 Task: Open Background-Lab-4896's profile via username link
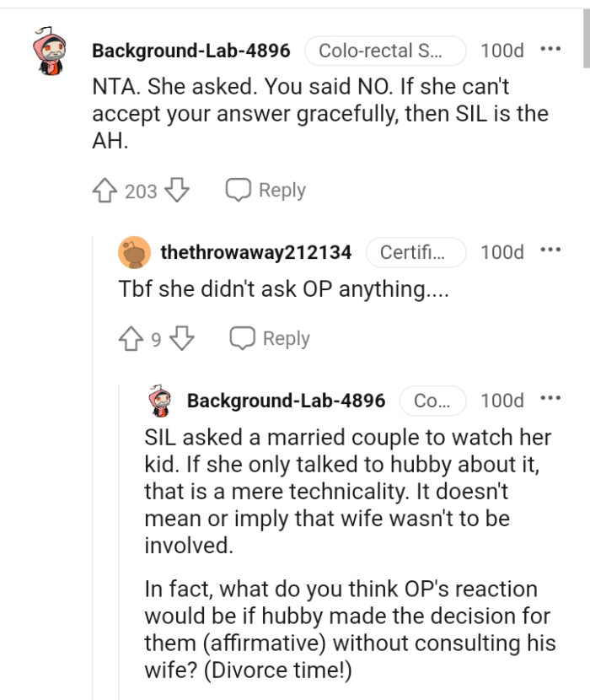pyautogui.click(x=190, y=51)
